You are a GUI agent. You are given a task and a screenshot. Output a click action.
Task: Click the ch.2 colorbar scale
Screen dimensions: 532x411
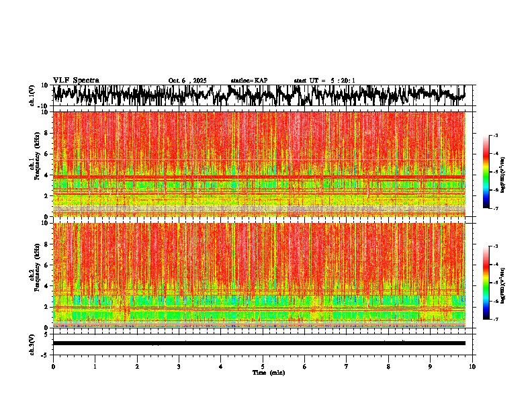tap(486, 283)
